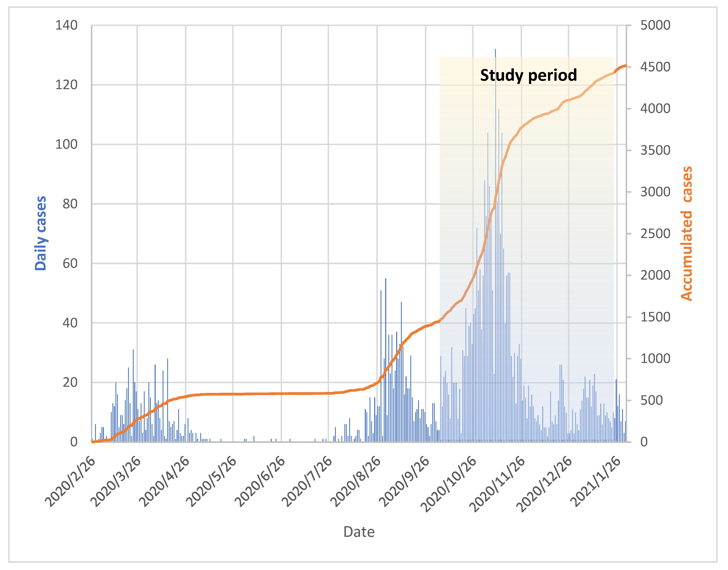Click the "Study period" label text

coord(528,75)
